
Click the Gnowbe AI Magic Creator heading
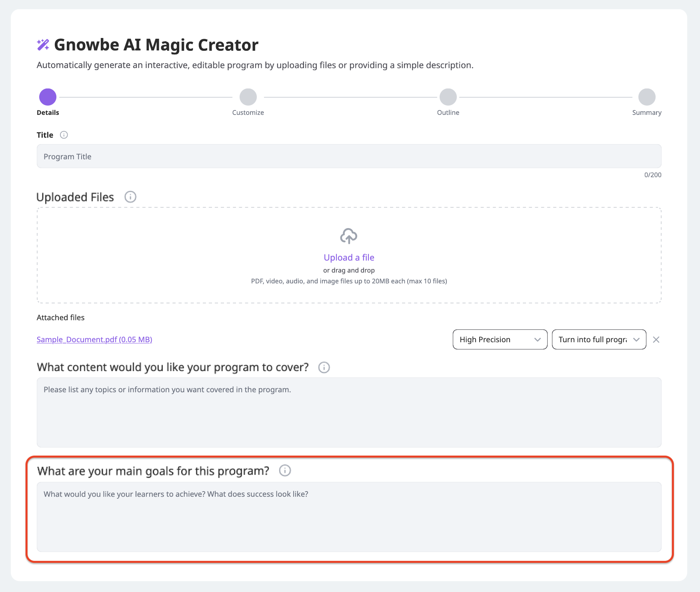point(156,45)
